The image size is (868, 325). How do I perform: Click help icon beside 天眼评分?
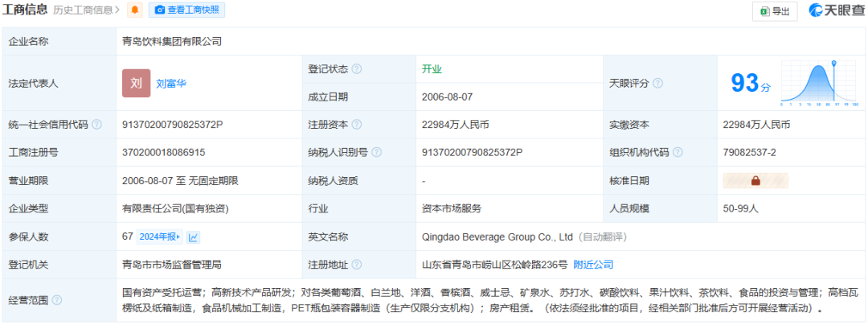[657, 84]
